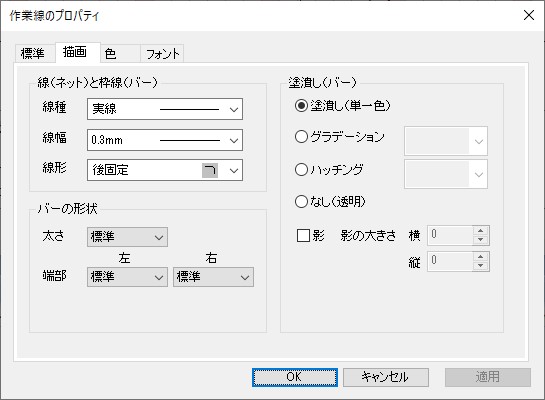The height and width of the screenshot is (400, 545).
Task: Close the 作業線のプロパティ dialog
Action: (529, 15)
